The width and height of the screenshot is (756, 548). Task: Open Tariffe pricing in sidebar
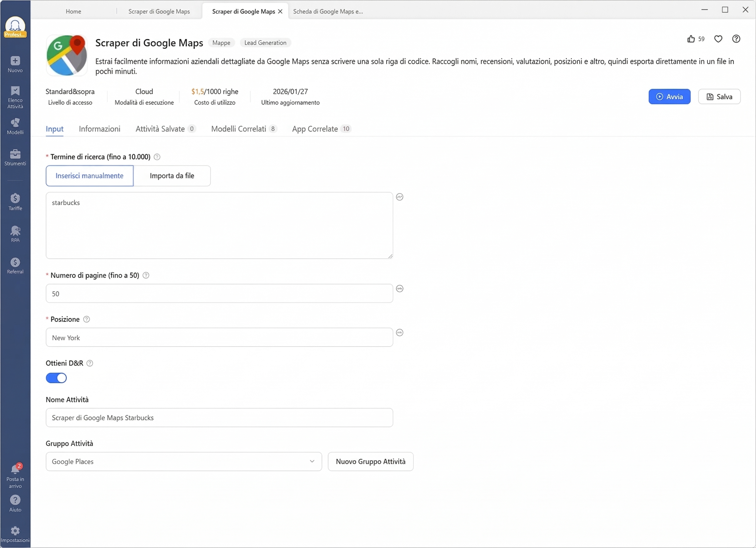coord(15,202)
